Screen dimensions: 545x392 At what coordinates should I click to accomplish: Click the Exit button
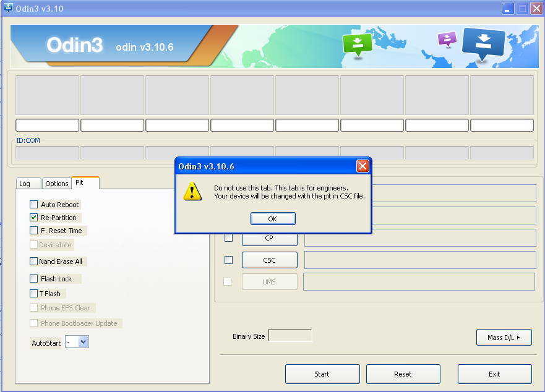point(494,374)
